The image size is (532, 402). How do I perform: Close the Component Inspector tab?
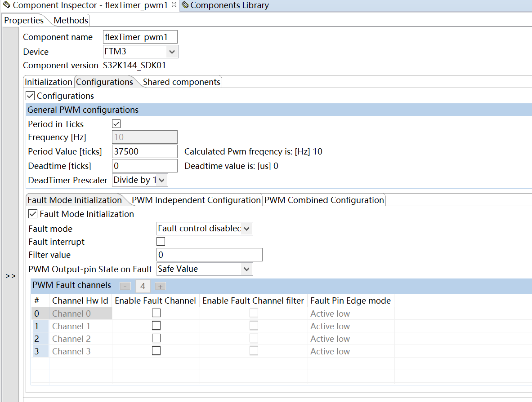174,4
